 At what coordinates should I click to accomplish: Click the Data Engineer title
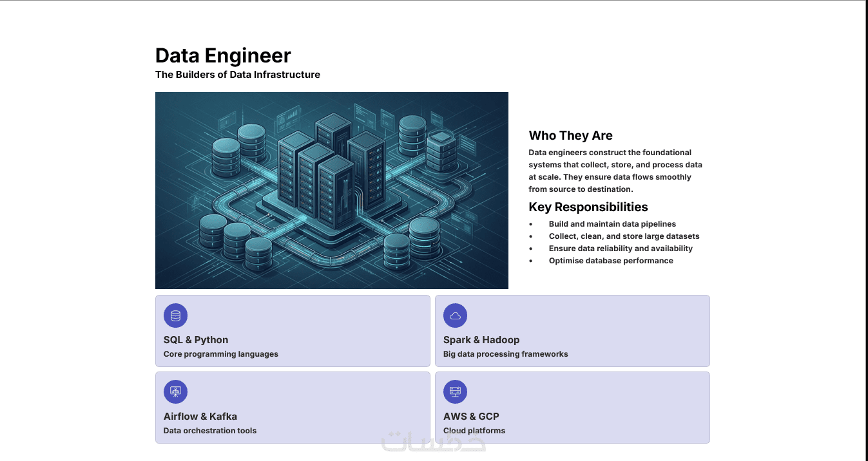coord(223,55)
